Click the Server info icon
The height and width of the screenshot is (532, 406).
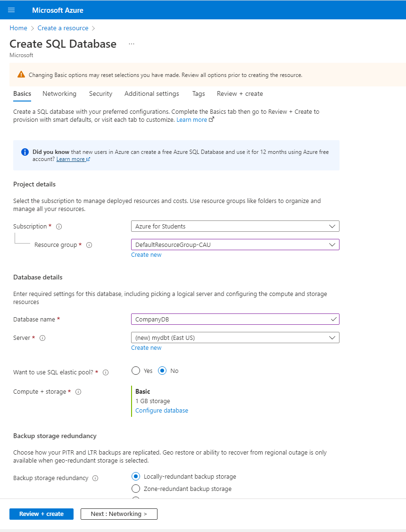tap(42, 338)
